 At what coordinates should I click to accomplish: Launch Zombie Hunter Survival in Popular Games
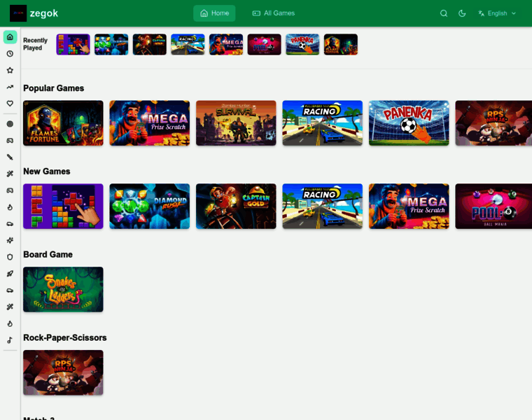[236, 122]
